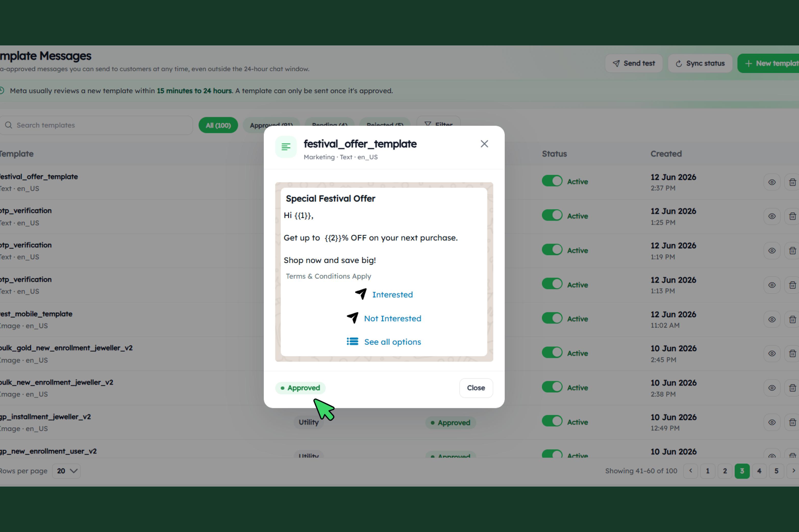799x532 pixels.
Task: Close the festival_offer_template dialog with X
Action: 484,144
